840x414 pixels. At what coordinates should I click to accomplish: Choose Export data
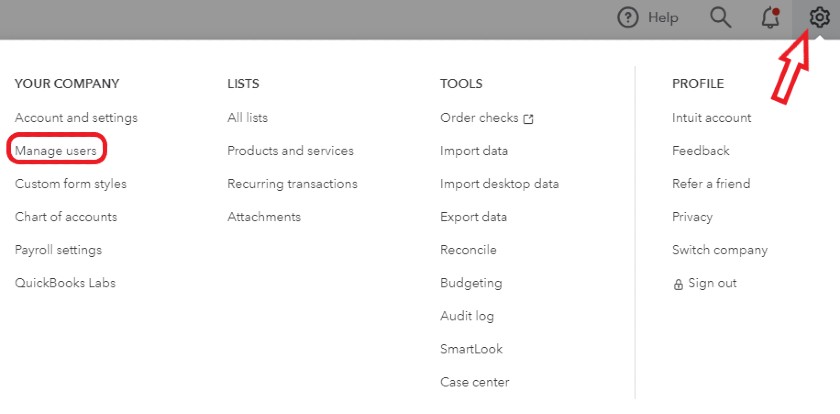coord(474,217)
